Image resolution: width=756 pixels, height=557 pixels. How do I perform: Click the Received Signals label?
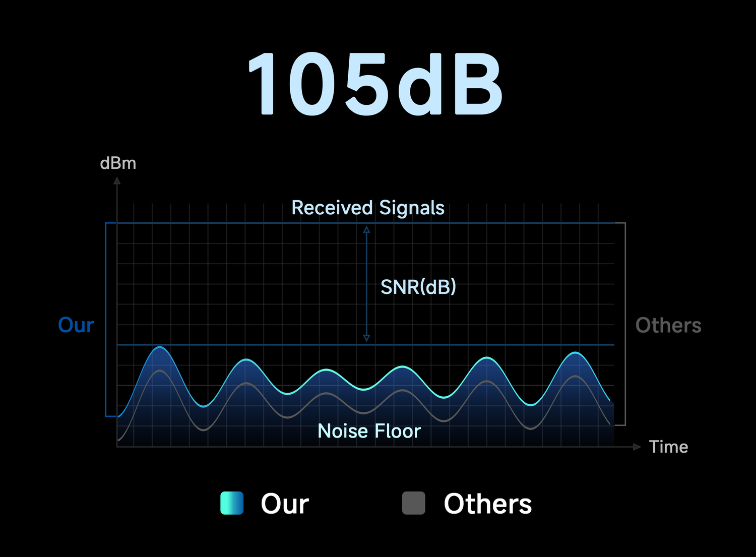point(368,208)
